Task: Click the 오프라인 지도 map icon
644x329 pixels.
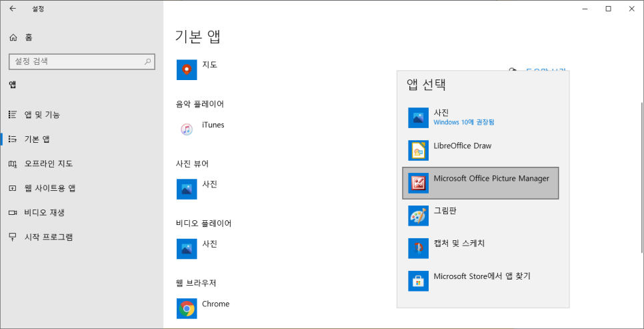Action: 13,164
